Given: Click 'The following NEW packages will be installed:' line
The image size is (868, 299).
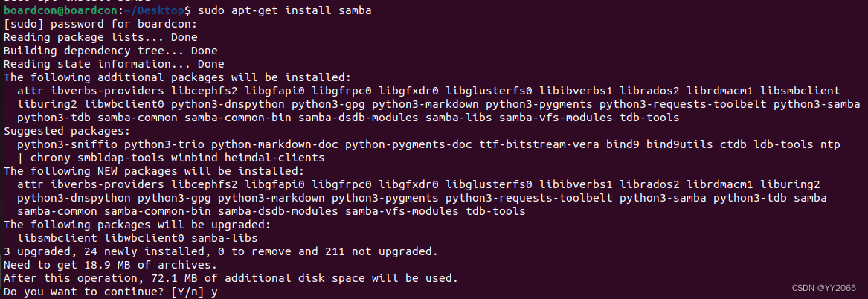Looking at the screenshot, I should [153, 171].
